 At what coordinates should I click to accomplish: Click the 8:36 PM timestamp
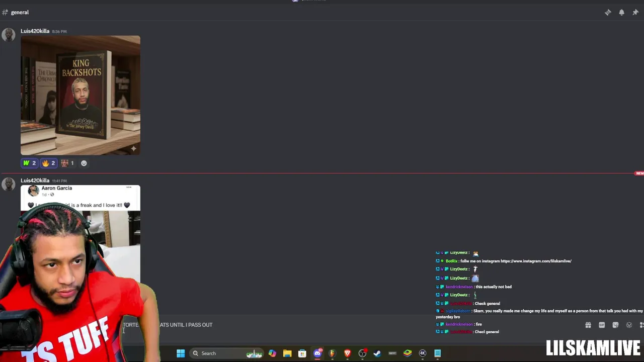(x=59, y=32)
